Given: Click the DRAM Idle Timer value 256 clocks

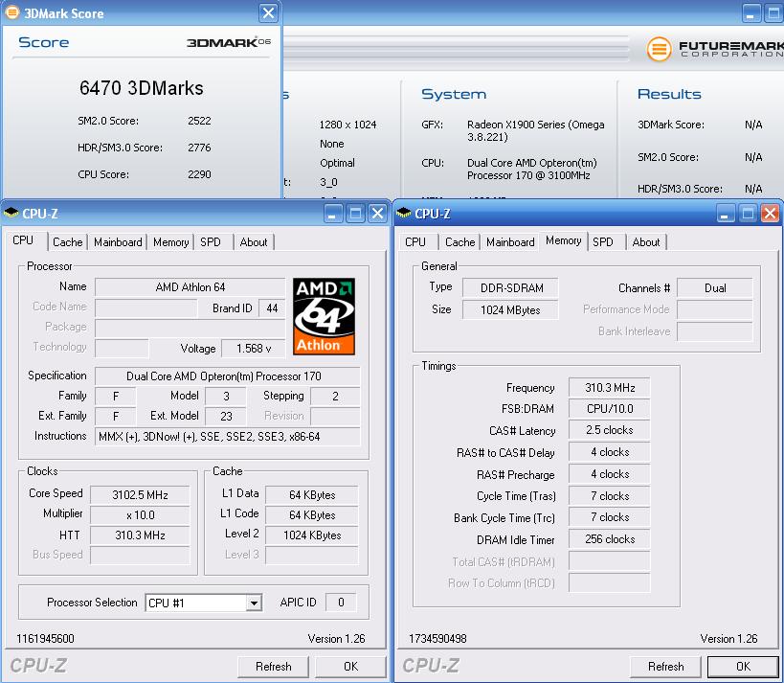Looking at the screenshot, I should pos(610,539).
